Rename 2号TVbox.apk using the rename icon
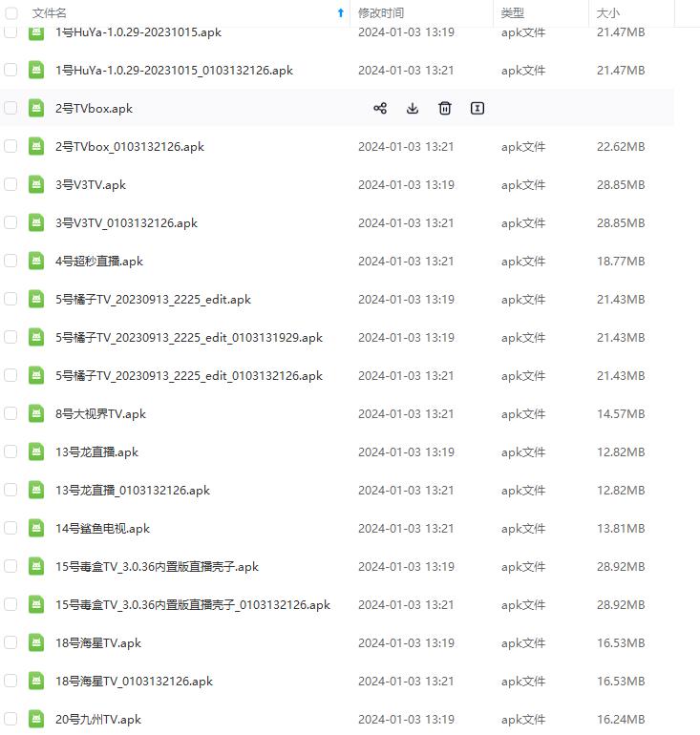The width and height of the screenshot is (700, 735). (477, 108)
